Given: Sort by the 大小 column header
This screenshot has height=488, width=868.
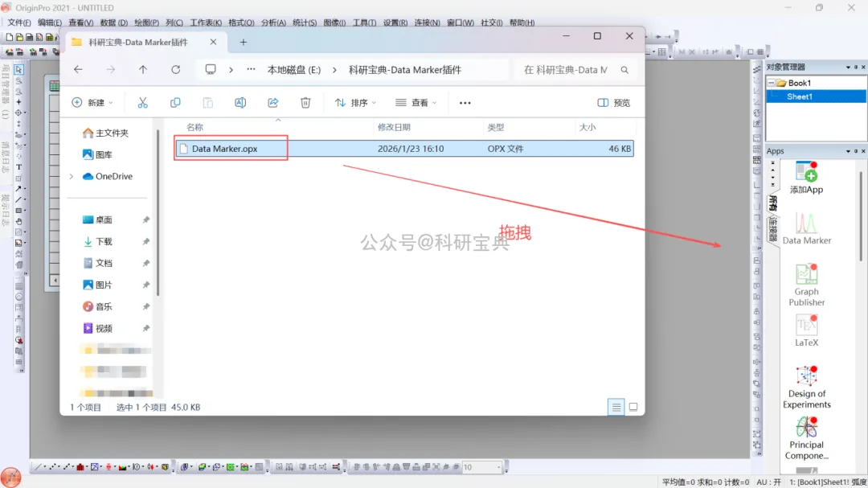Looking at the screenshot, I should point(588,127).
